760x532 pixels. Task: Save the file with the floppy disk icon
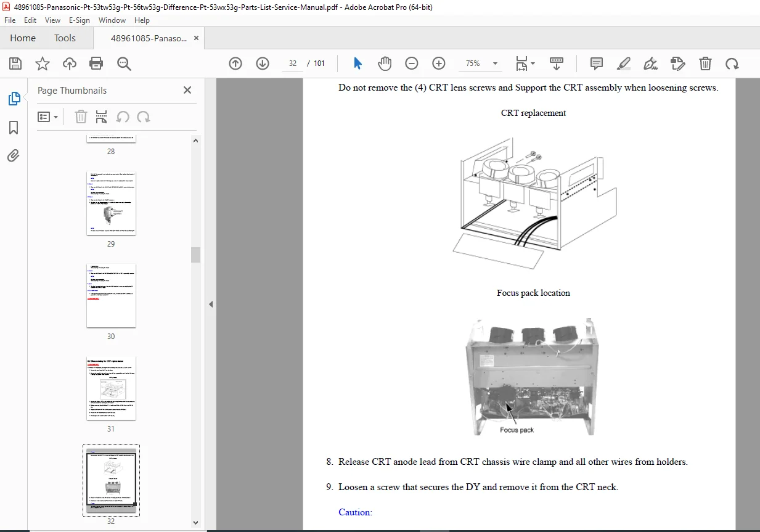(15, 63)
